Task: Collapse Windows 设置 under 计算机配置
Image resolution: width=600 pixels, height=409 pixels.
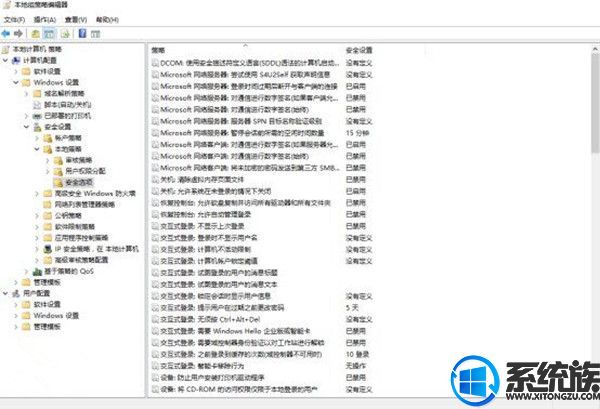Action: pyautogui.click(x=16, y=83)
